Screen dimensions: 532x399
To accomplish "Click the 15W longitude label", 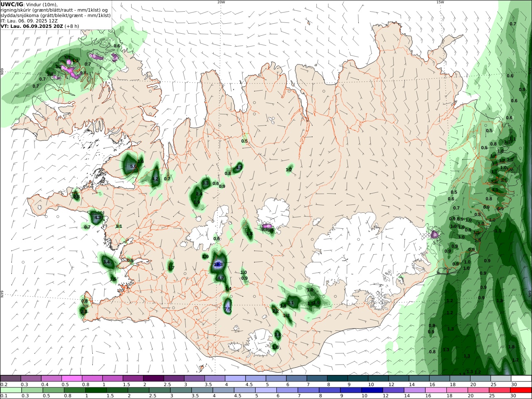I will pyautogui.click(x=440, y=2).
